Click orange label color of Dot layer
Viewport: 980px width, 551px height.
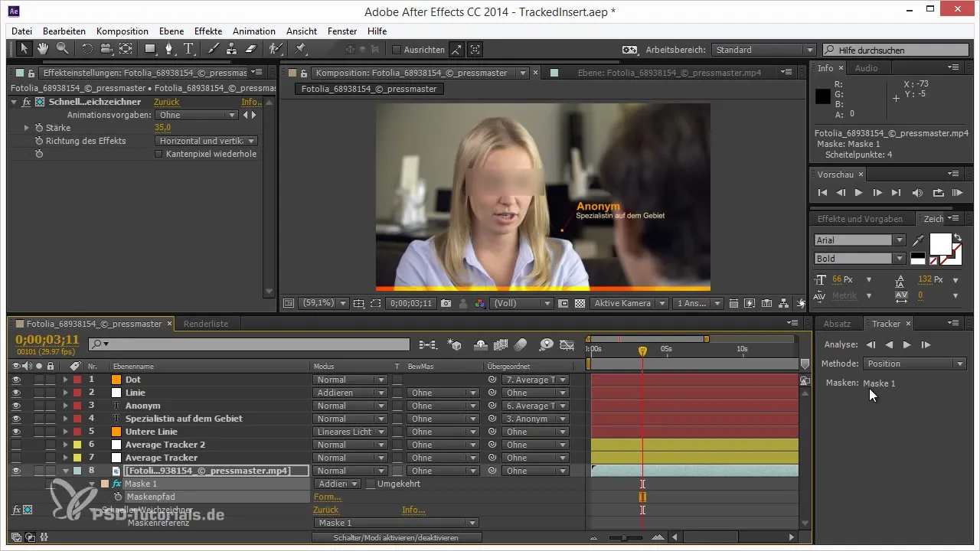pyautogui.click(x=116, y=380)
